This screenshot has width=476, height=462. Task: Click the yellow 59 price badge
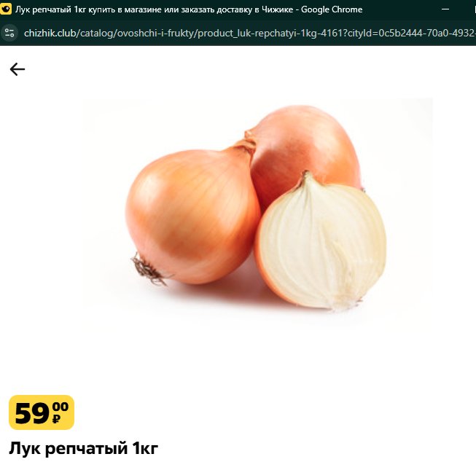point(42,412)
